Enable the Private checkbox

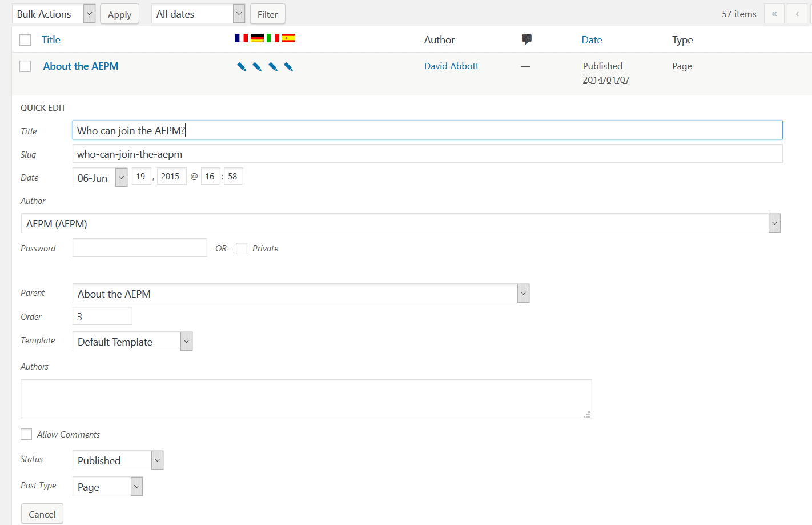(242, 249)
